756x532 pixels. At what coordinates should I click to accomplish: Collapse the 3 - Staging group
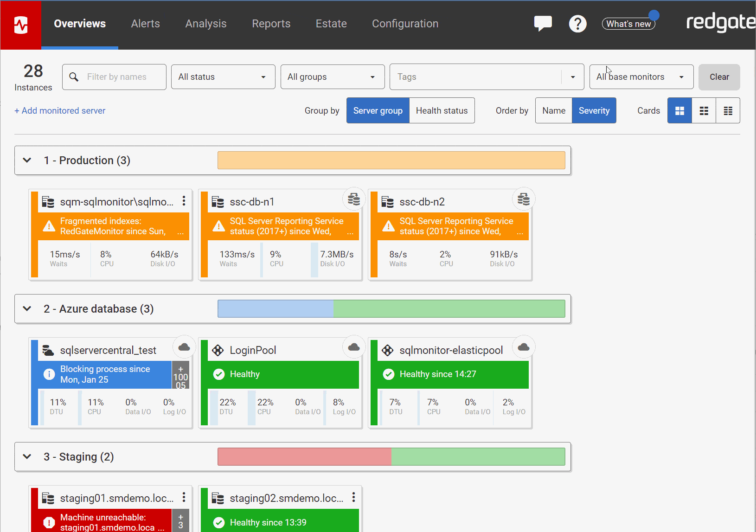[x=27, y=457]
